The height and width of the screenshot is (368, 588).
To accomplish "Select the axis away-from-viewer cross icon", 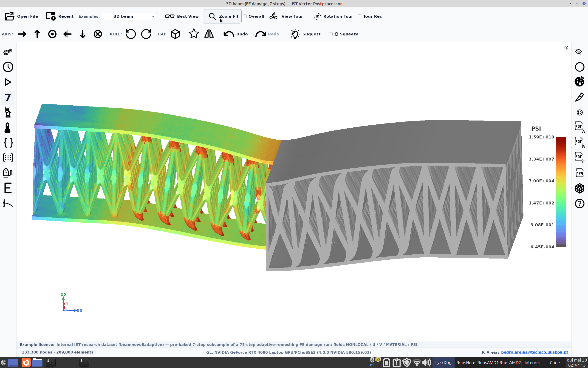I will coord(98,34).
